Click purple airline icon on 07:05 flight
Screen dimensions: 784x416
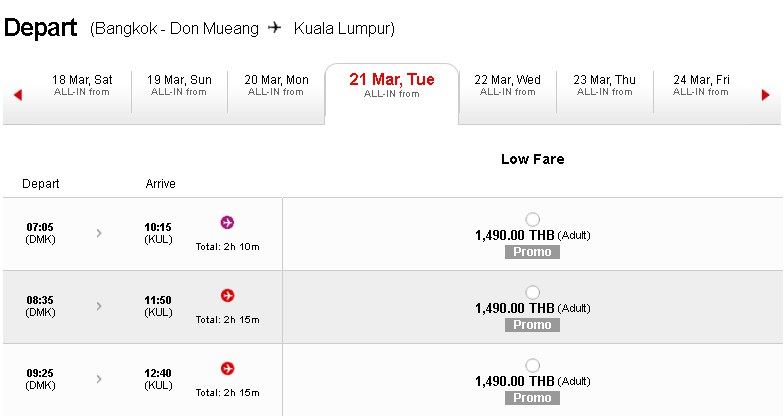[x=228, y=222]
